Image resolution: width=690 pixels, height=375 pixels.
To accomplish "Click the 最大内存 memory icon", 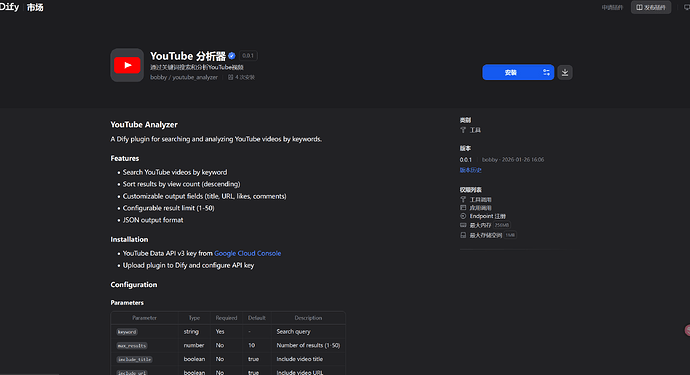I will [463, 225].
